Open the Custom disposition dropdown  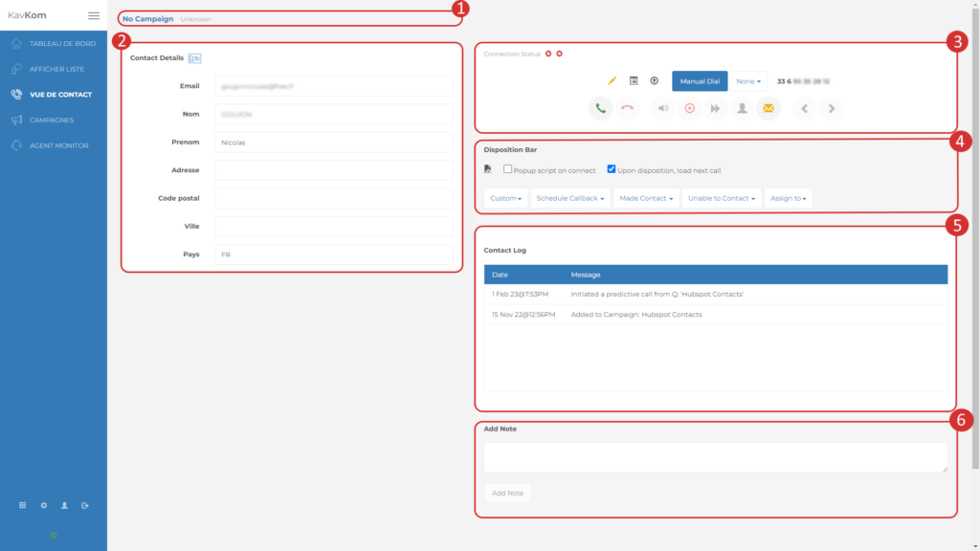tap(504, 198)
